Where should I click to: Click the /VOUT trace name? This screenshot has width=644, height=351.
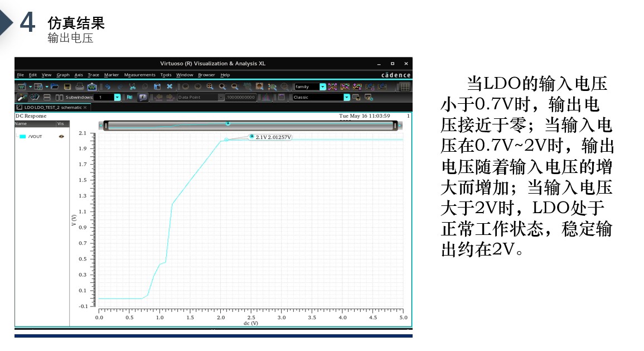pyautogui.click(x=35, y=137)
